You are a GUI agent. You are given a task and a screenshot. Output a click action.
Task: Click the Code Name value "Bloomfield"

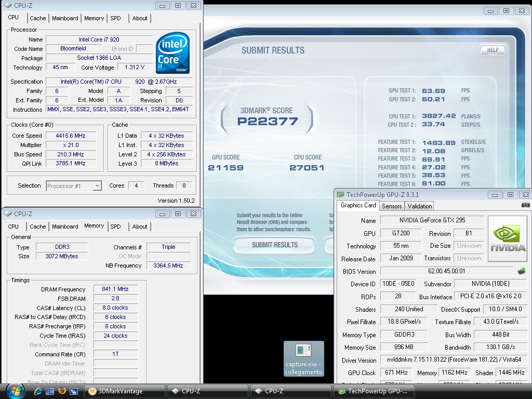[x=73, y=48]
